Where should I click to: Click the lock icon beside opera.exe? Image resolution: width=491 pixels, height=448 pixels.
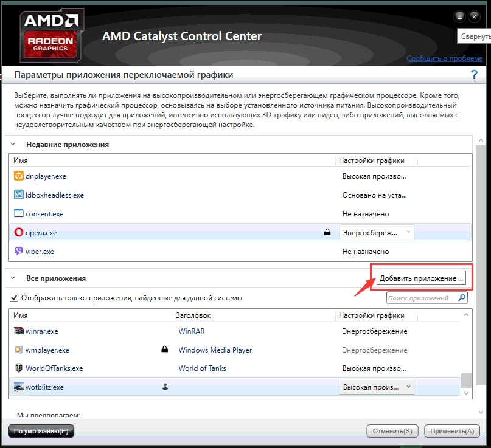click(x=327, y=232)
